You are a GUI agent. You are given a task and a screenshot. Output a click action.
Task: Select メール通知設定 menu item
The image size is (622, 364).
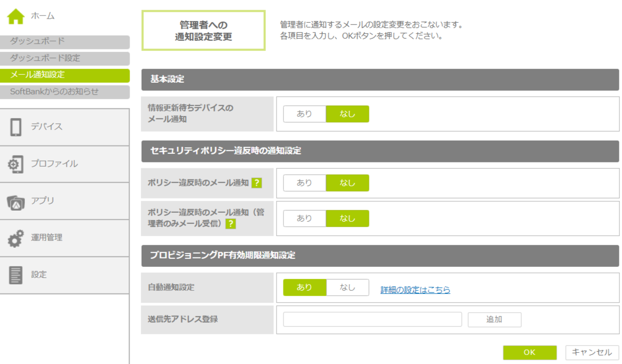65,75
